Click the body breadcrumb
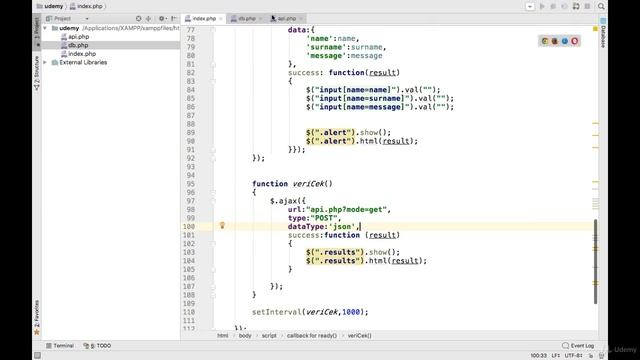The height and width of the screenshot is (360, 640). click(x=245, y=336)
